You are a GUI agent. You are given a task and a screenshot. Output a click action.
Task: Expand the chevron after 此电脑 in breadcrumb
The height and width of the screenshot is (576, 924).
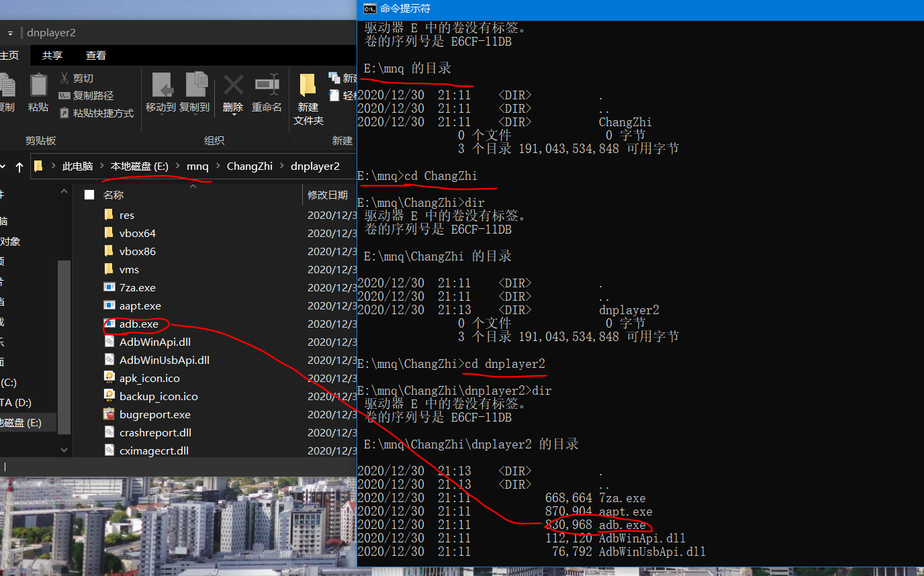click(x=101, y=166)
